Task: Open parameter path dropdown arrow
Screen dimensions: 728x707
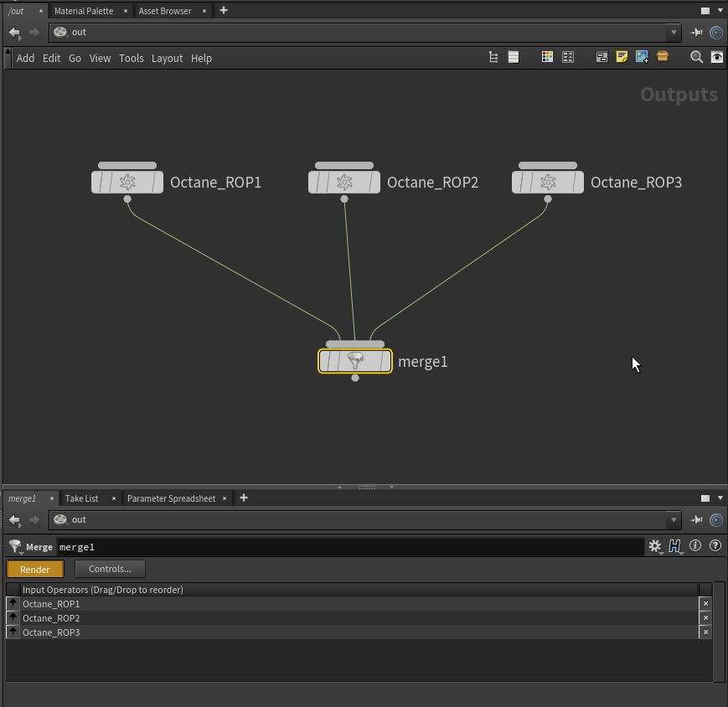Action: pyautogui.click(x=674, y=520)
